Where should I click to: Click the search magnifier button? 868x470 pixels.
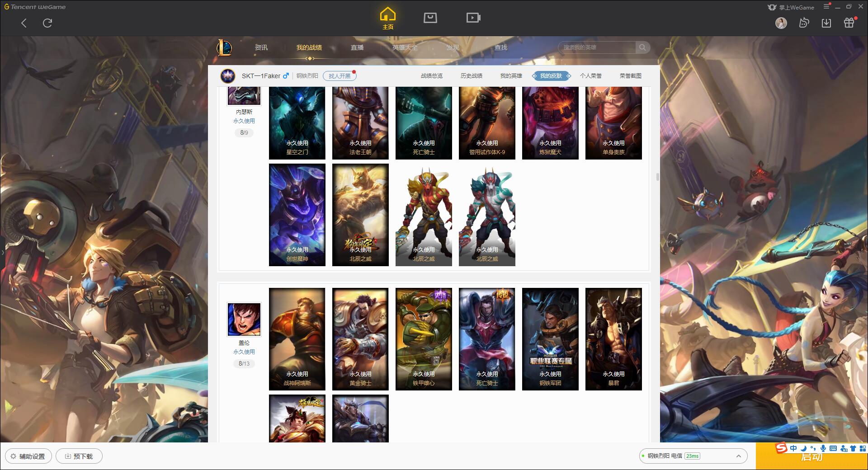pyautogui.click(x=642, y=47)
